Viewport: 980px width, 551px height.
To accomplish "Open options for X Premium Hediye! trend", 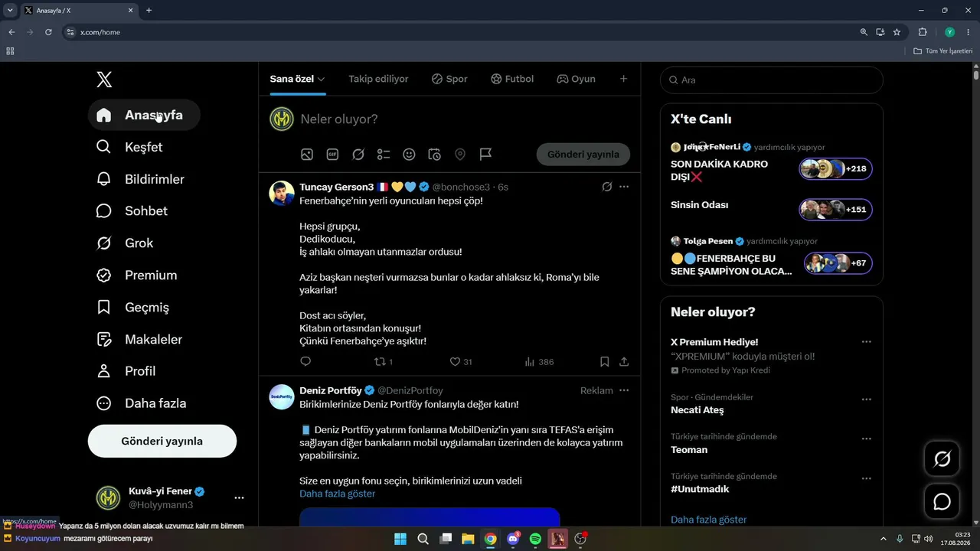I will click(867, 342).
